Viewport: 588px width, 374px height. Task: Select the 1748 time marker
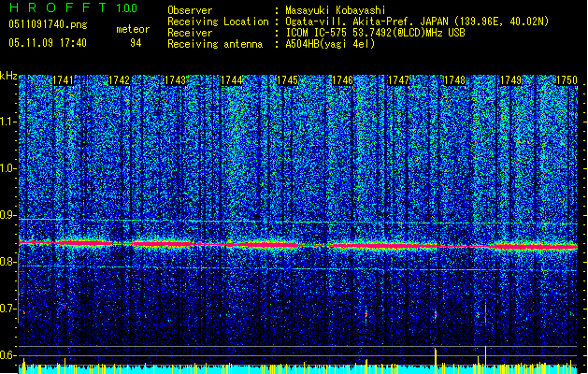tap(455, 81)
